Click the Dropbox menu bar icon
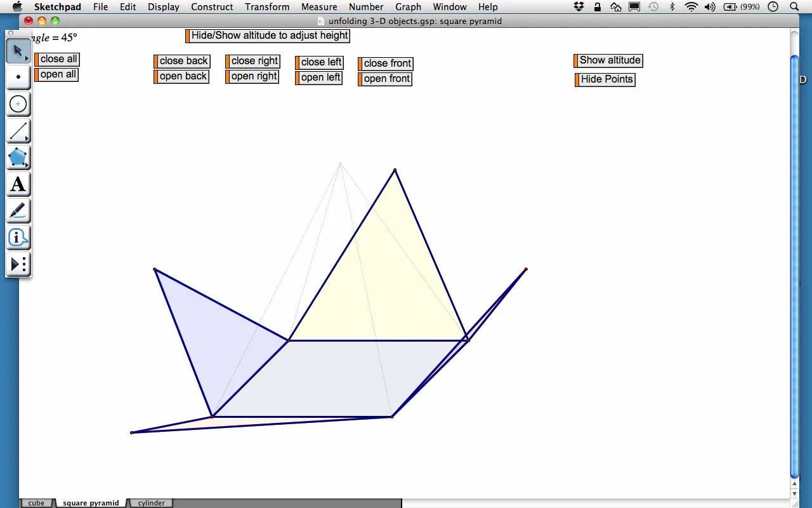The width and height of the screenshot is (812, 508). point(579,7)
